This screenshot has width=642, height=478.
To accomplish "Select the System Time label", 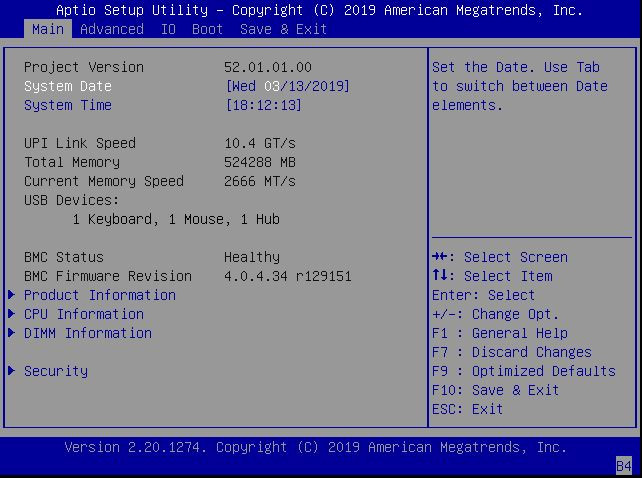I will pos(68,105).
